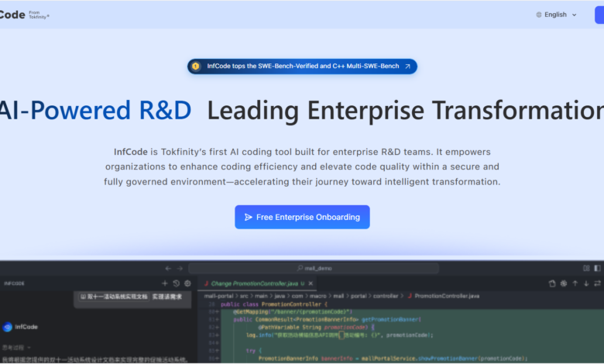Viewport: 604px width, 364px height.
Task: Click the try { line in the code
Action: (253, 351)
